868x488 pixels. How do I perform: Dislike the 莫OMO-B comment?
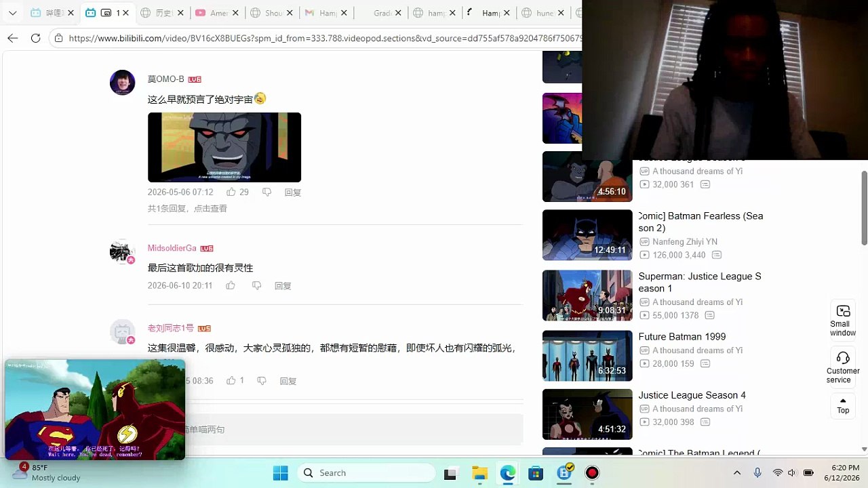click(x=267, y=192)
